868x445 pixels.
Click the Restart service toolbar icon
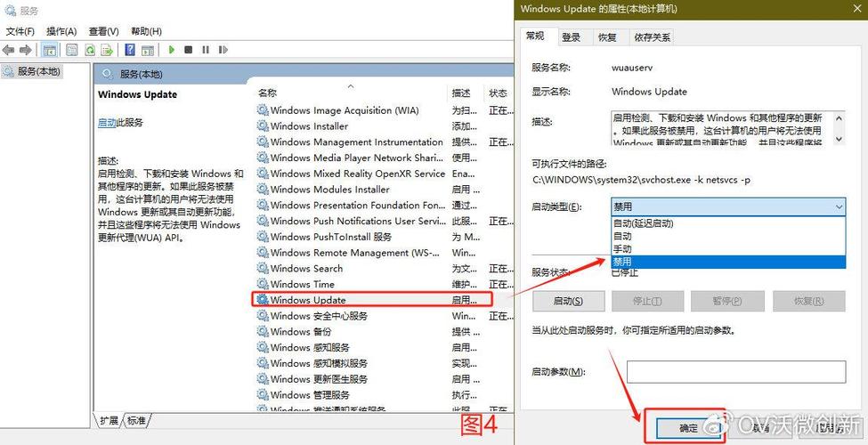[223, 50]
